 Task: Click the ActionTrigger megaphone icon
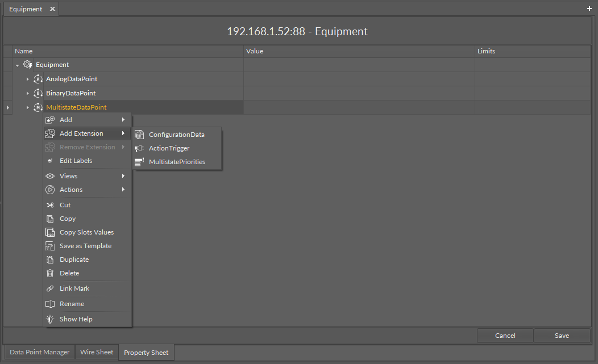pos(139,148)
